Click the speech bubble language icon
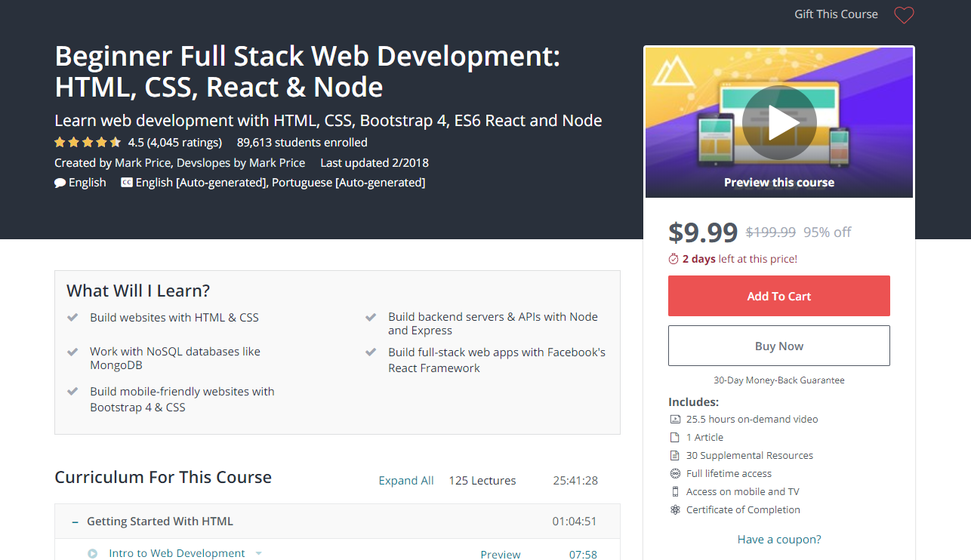Viewport: 971px width, 560px height. click(x=60, y=183)
